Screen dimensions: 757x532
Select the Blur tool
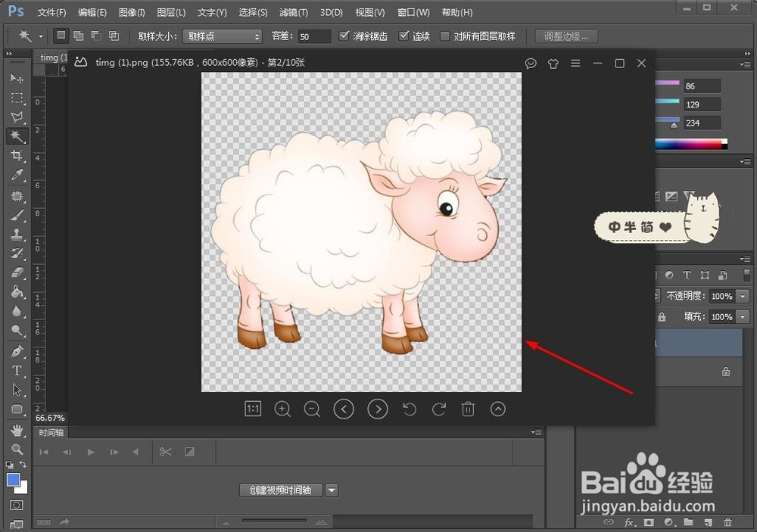point(17,311)
